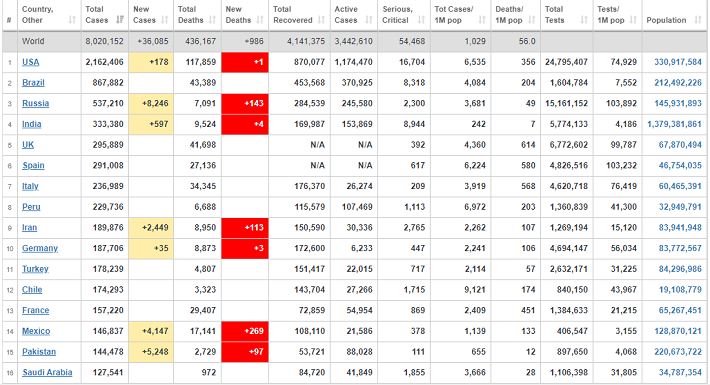Open the Italy country link
Viewport: 710px width, 385px height.
pyautogui.click(x=30, y=186)
